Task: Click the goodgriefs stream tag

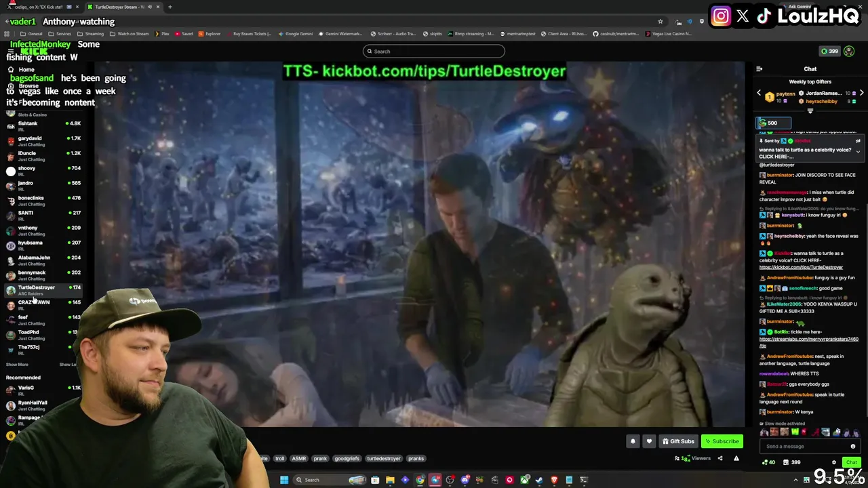Action: click(x=347, y=458)
